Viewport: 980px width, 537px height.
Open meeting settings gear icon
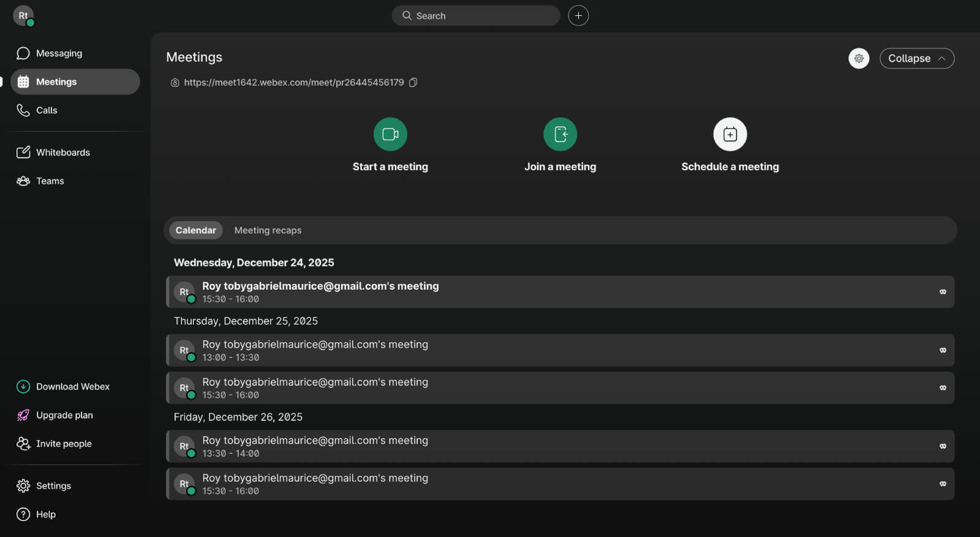[x=859, y=58]
